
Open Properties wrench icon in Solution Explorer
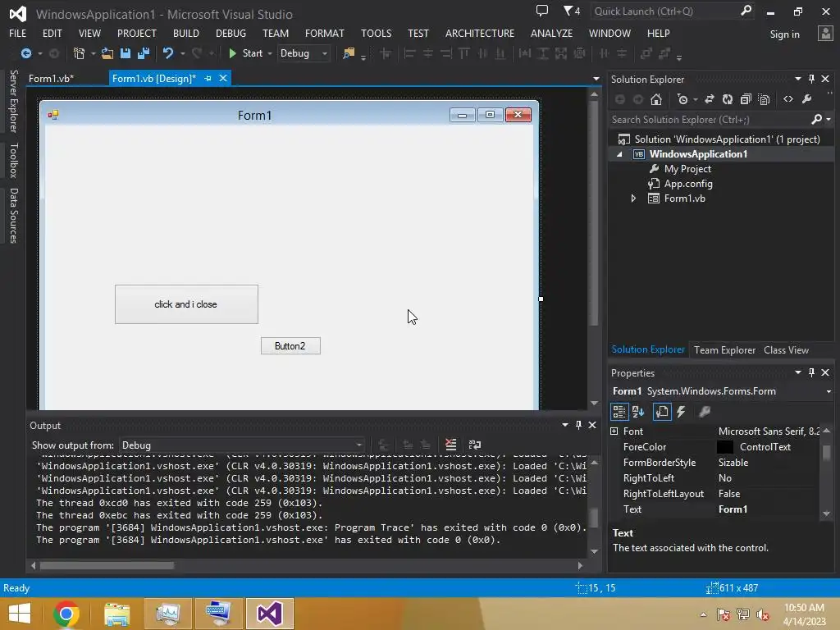coord(807,99)
